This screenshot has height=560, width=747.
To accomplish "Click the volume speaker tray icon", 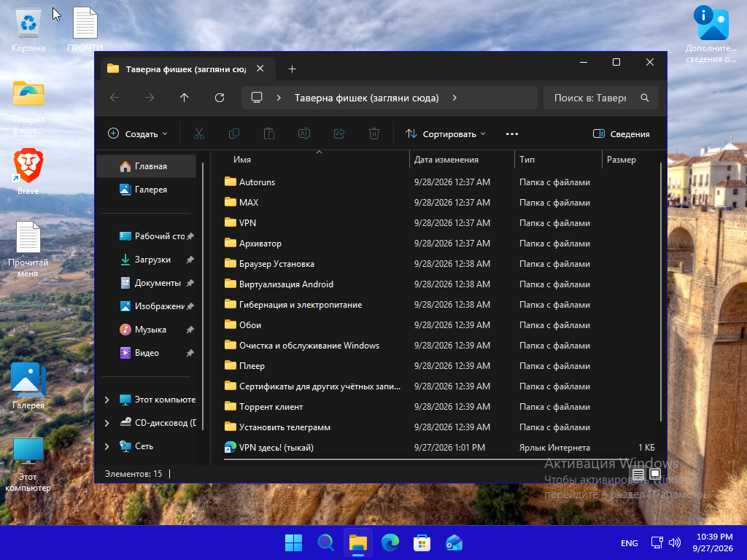I will [x=675, y=542].
